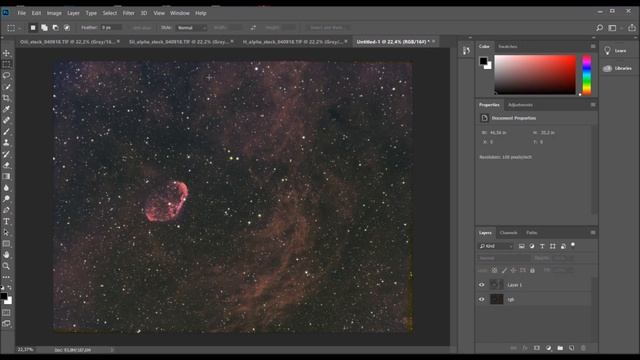Select the Horizontal Type tool

click(x=7, y=221)
